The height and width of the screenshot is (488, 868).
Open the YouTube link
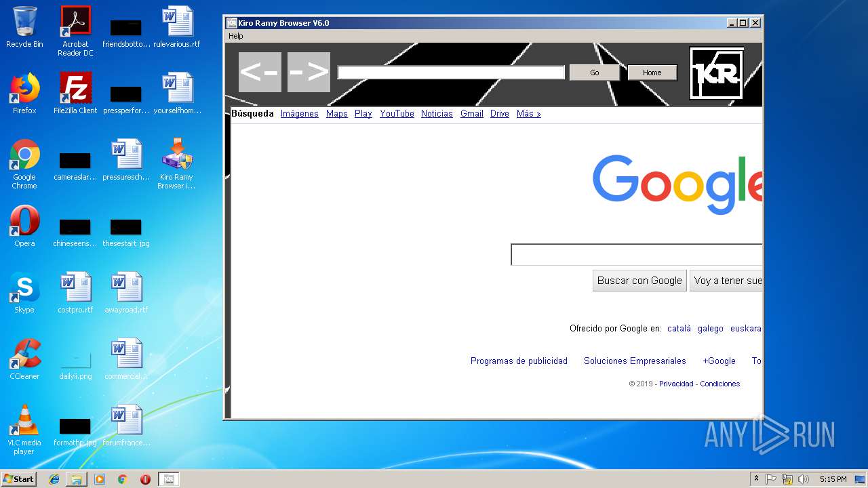point(397,114)
